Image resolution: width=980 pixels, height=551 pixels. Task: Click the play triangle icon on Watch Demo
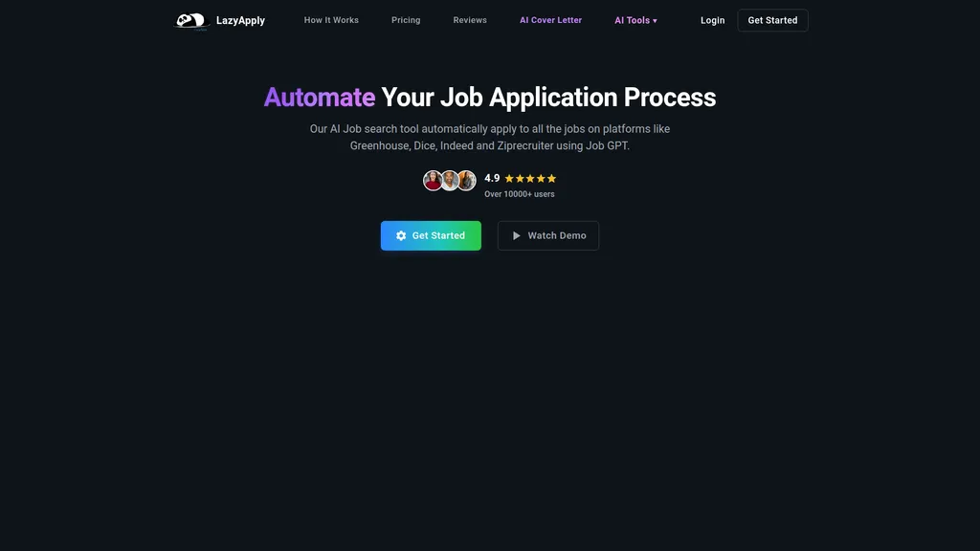tap(516, 235)
